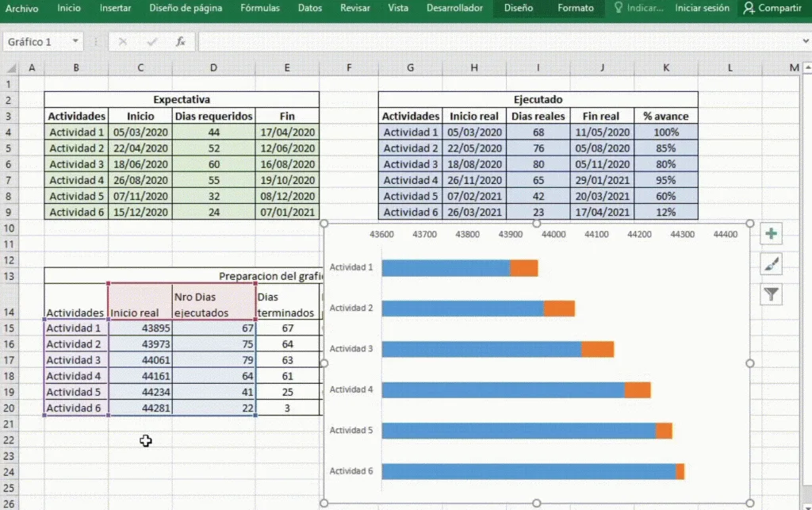Viewport: 812px width, 510px height.
Task: Click the Select All corner triangle
Action: point(10,68)
